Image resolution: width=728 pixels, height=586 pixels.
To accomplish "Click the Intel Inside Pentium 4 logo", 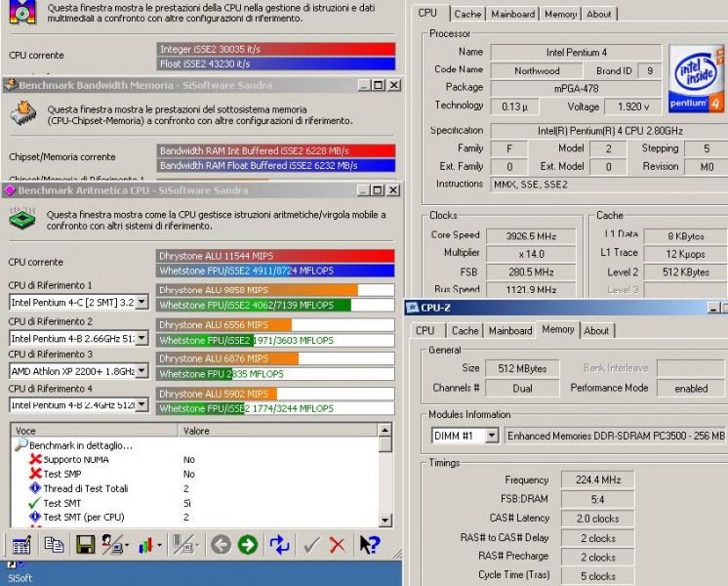I will (697, 78).
